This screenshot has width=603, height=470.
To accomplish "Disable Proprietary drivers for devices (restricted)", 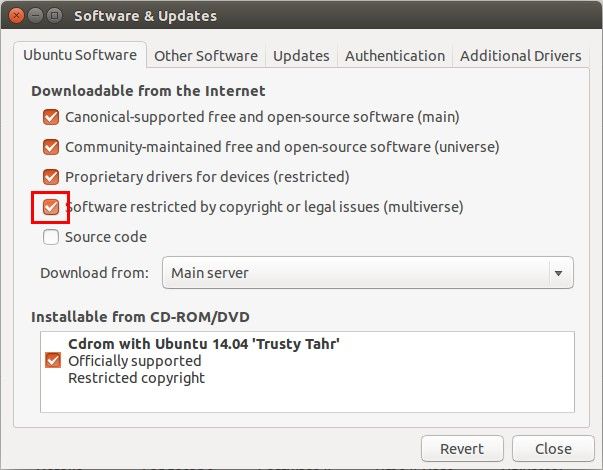I will (52, 177).
